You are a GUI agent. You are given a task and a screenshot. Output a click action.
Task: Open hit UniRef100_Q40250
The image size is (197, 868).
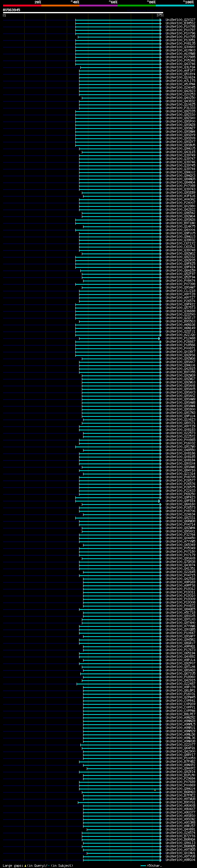(x=180, y=98)
